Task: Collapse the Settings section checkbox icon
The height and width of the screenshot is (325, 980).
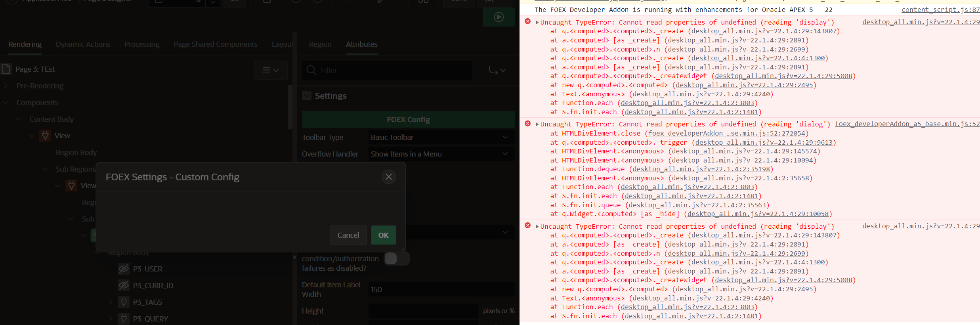Action: [307, 96]
